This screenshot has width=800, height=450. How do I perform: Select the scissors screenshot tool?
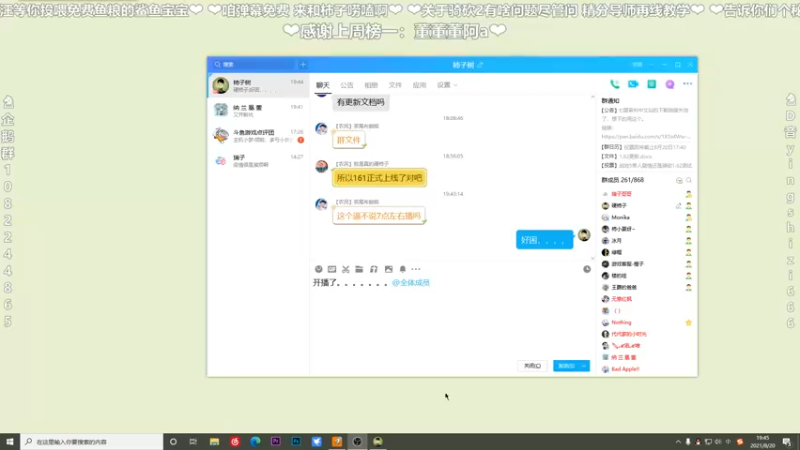pos(346,269)
